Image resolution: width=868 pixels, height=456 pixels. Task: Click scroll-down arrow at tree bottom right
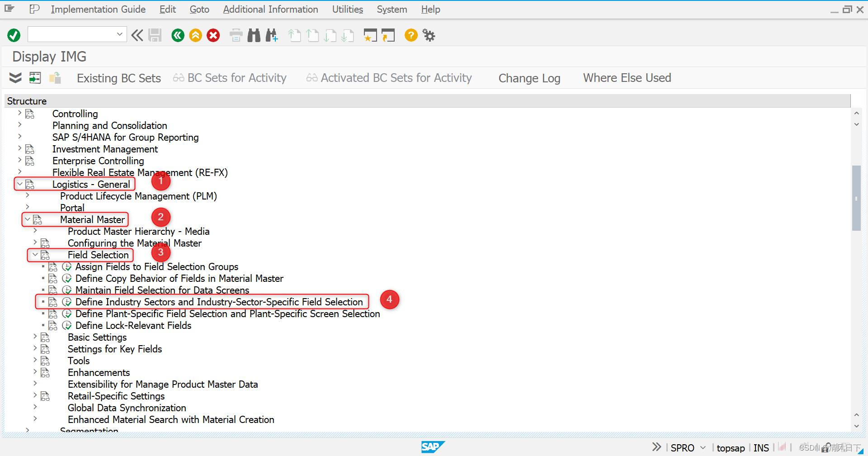pos(856,426)
